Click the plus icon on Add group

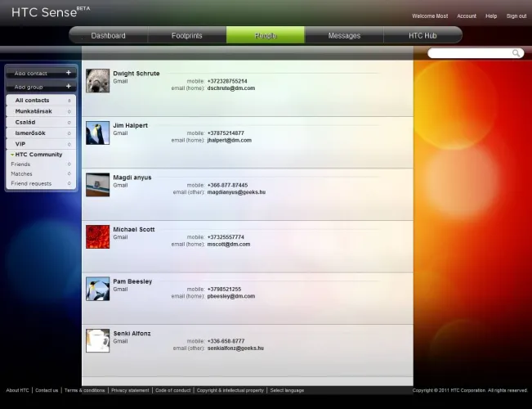coord(69,87)
